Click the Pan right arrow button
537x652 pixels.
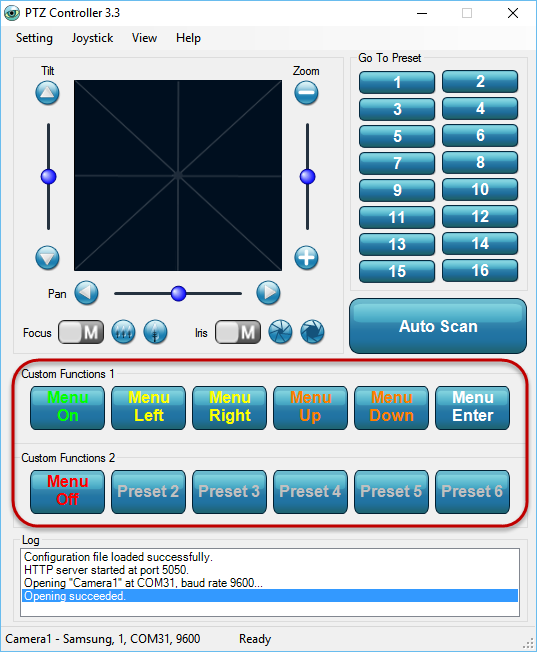tap(268, 293)
